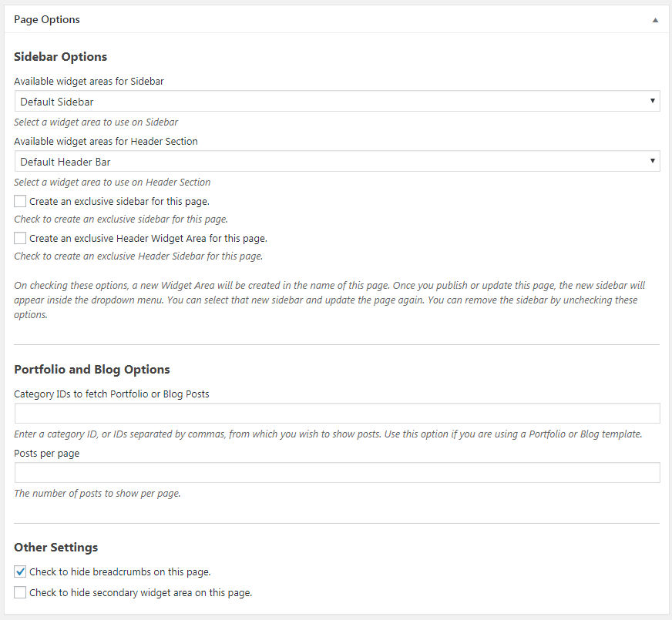Click the 'Category IDs to fetch' label
672x620 pixels.
[112, 394]
